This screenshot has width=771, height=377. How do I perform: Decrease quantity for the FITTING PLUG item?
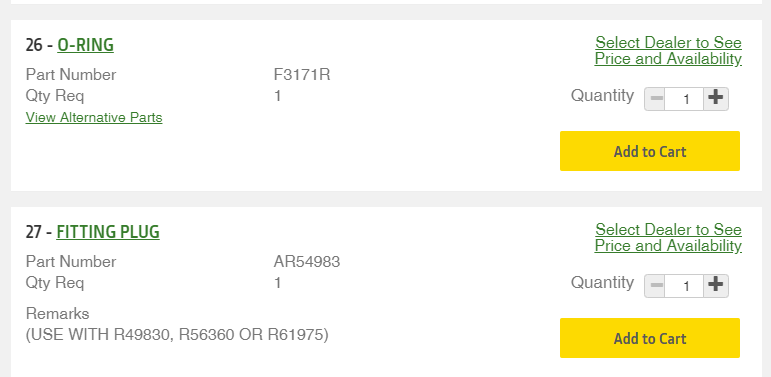[x=655, y=286]
